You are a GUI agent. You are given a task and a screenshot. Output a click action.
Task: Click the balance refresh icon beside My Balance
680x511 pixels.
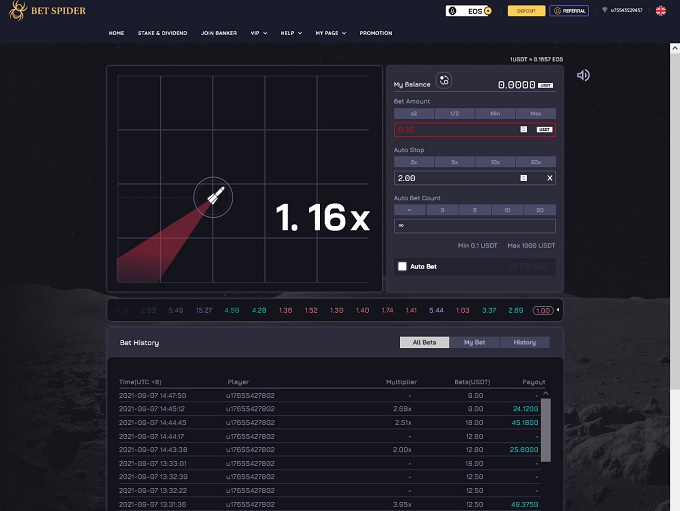click(x=444, y=80)
